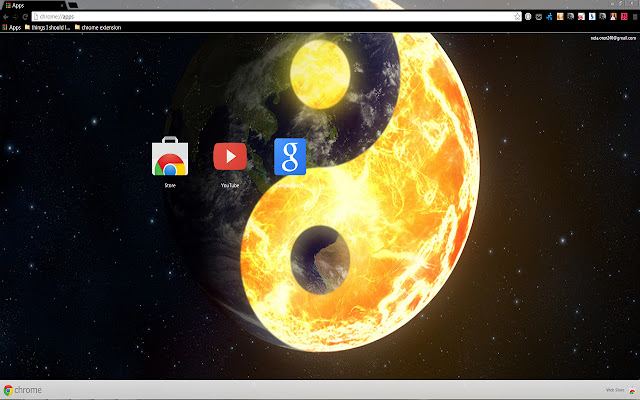Bookmark this page with the star
This screenshot has height=400, width=640.
click(x=518, y=16)
